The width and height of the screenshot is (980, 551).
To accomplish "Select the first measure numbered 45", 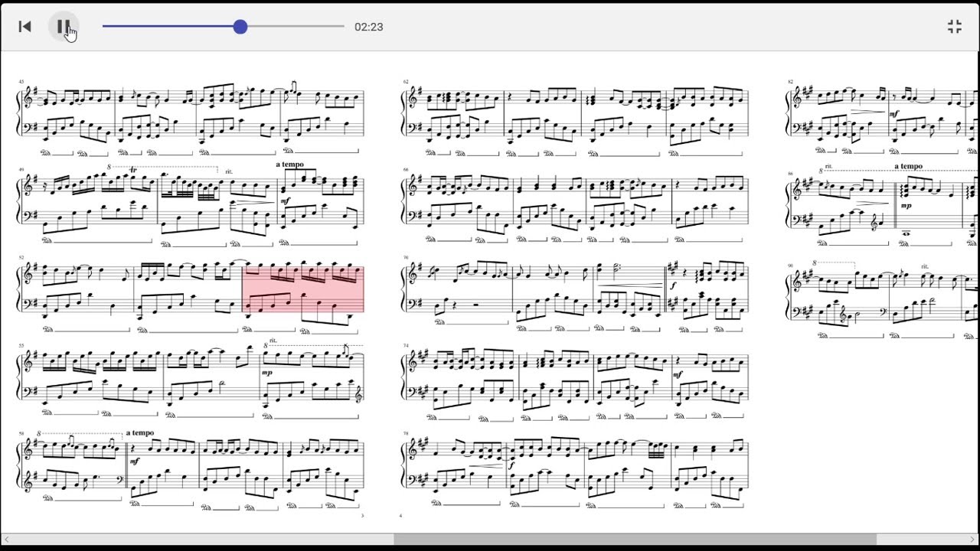I will click(66, 115).
